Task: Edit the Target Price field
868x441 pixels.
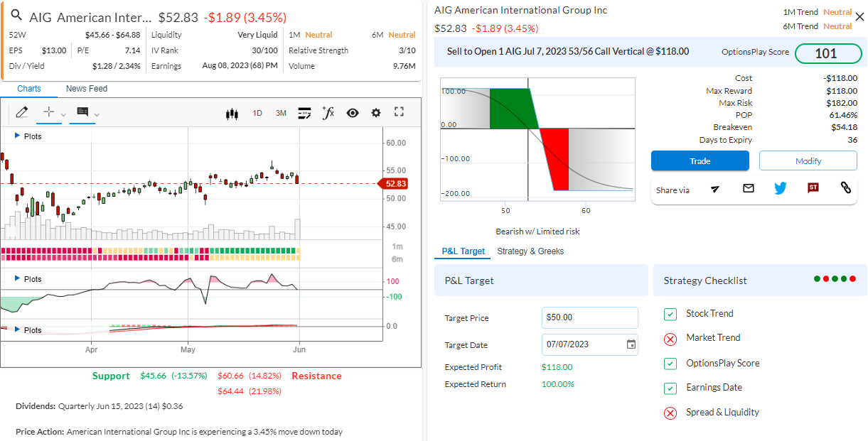Action: [590, 317]
